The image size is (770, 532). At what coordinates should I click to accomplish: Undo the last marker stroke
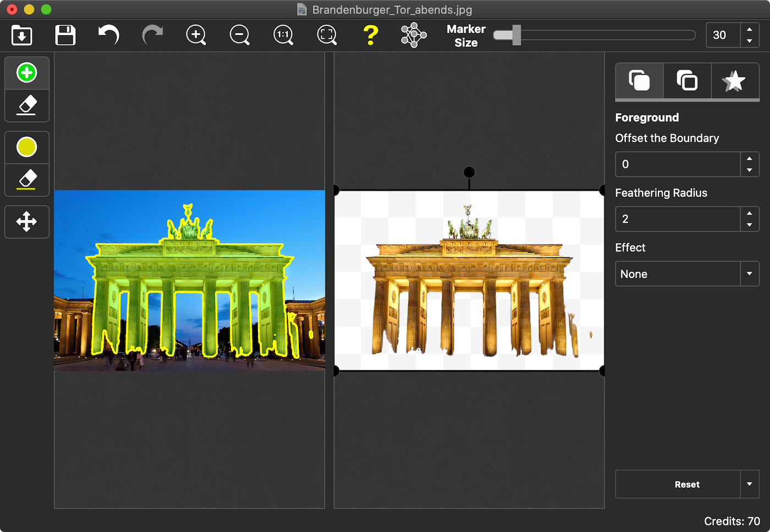click(109, 35)
